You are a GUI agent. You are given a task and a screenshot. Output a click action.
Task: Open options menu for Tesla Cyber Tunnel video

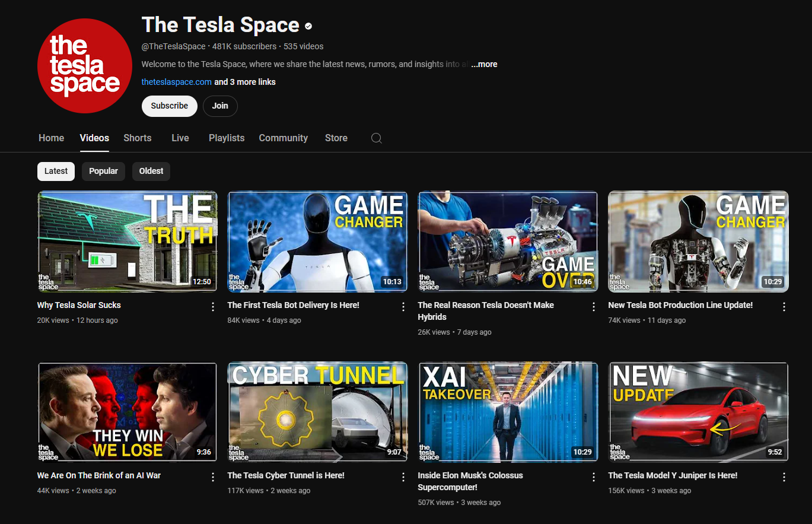pos(403,477)
